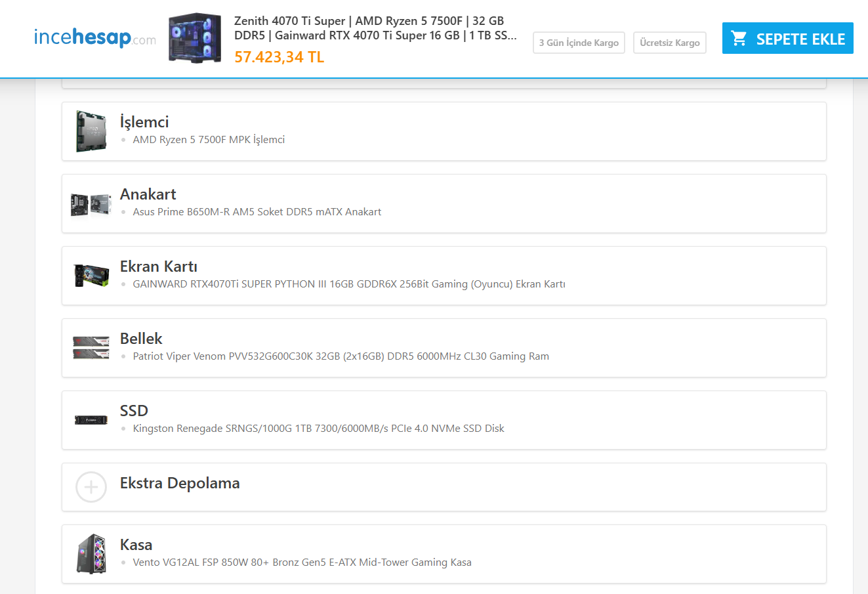Click the Asus motherboard image icon

(91, 204)
